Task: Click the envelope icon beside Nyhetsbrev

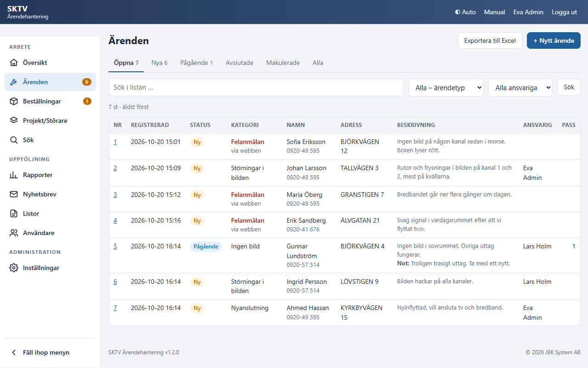Action: pyautogui.click(x=14, y=194)
